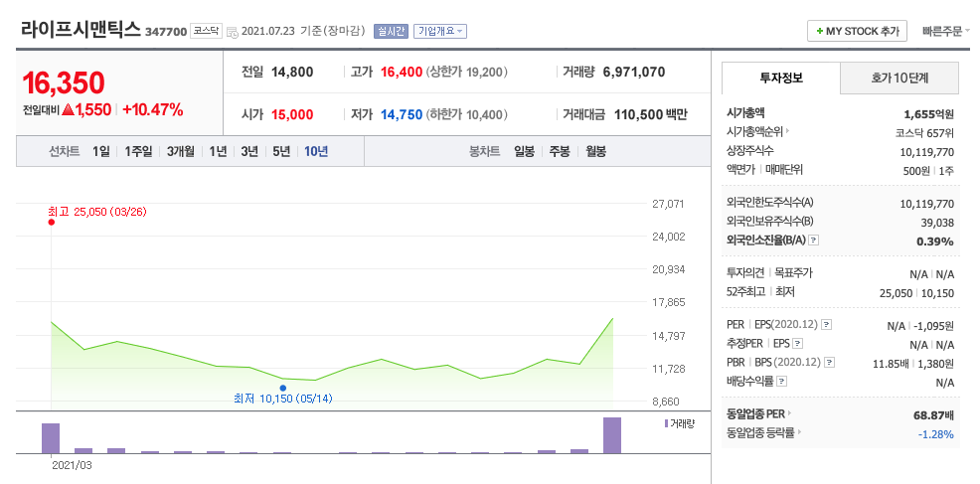Image resolution: width=980 pixels, height=484 pixels.
Task: Click the 저가 value 14,750
Action: (x=402, y=115)
